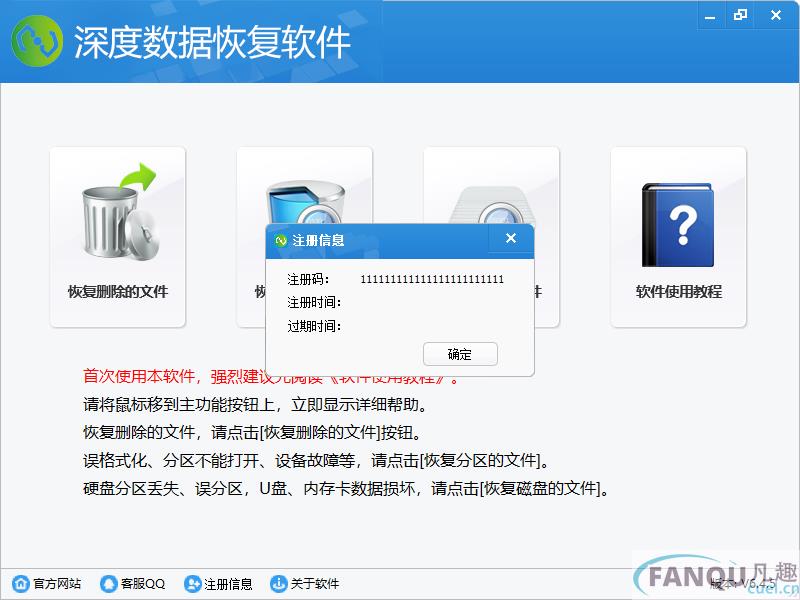Click the disk recovery magnifier icon
Screen dimensions: 800x600
click(x=492, y=206)
